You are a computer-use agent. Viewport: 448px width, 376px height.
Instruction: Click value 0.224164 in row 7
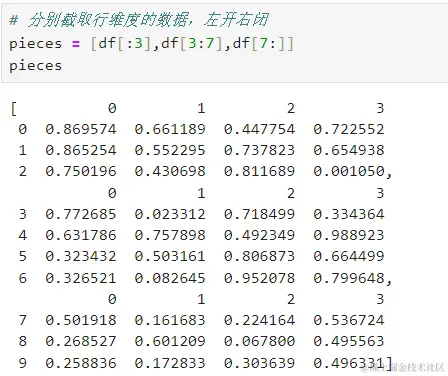coord(259,320)
